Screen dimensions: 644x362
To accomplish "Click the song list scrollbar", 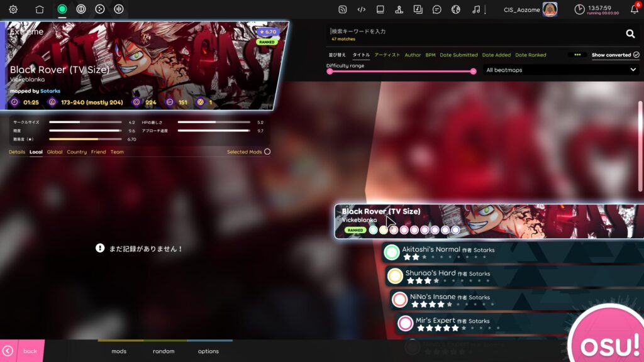I will [640, 146].
